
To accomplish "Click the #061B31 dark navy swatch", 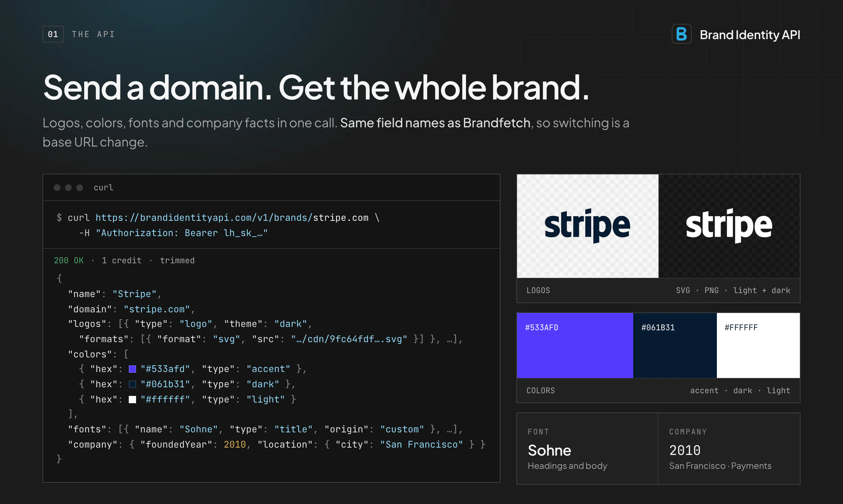I will coord(675,346).
